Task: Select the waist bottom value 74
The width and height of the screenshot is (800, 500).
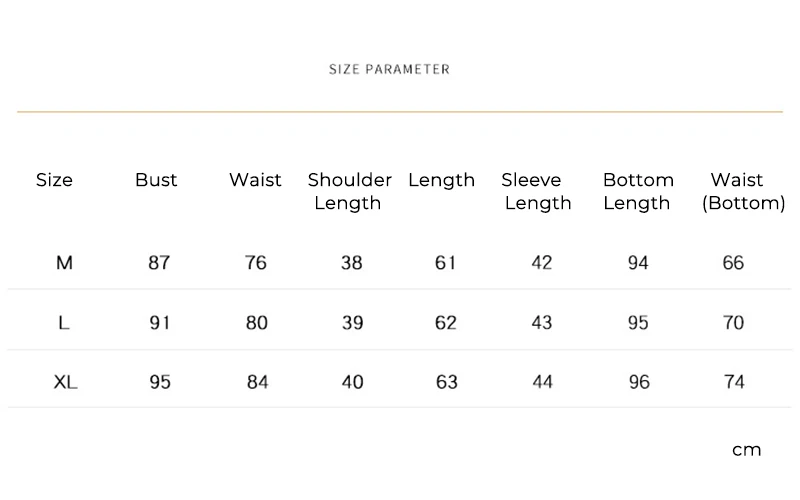Action: pyautogui.click(x=734, y=382)
